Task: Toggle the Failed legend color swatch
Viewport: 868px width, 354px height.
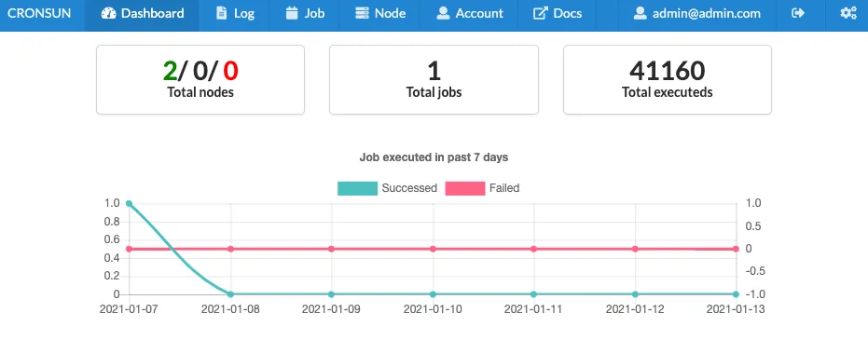Action: tap(465, 188)
